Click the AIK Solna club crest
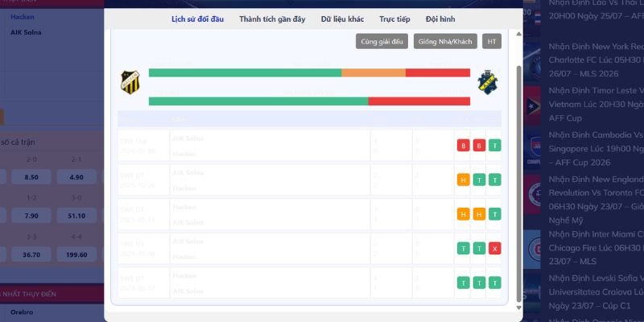The width and height of the screenshot is (644, 322). [488, 82]
